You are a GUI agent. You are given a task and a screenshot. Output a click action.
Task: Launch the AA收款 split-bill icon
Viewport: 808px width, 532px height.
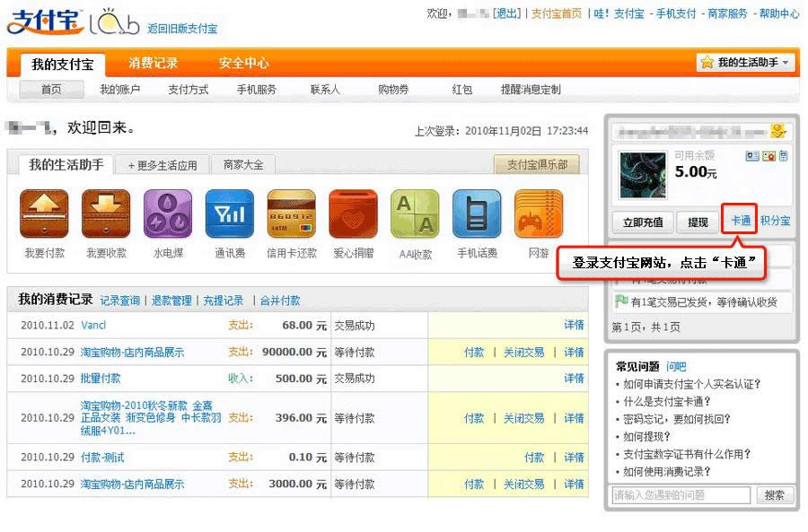(x=416, y=214)
